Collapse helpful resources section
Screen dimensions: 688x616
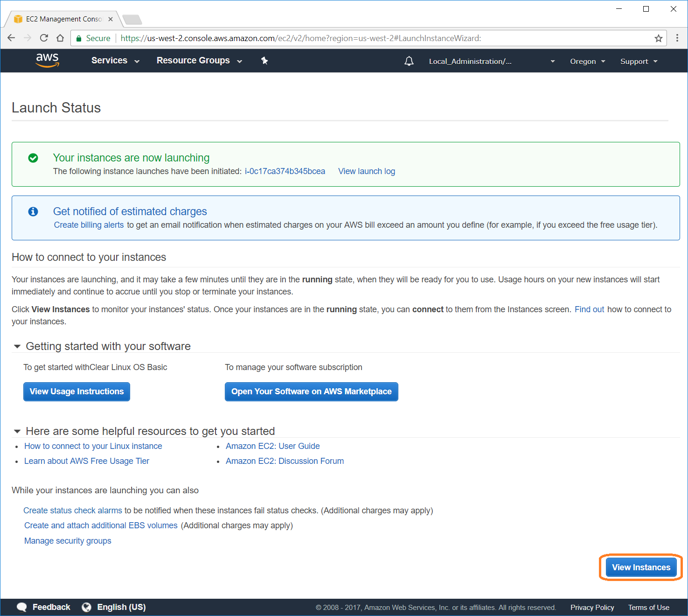click(x=17, y=431)
